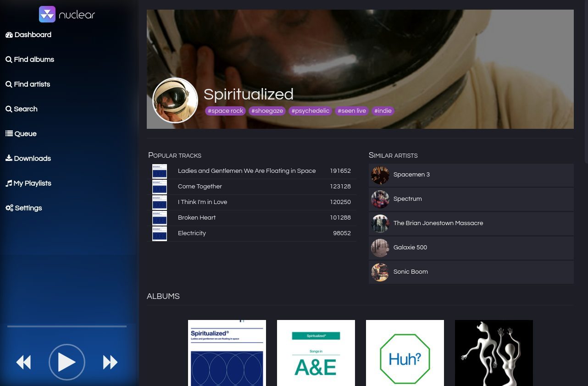Skip to the next track

(x=110, y=362)
